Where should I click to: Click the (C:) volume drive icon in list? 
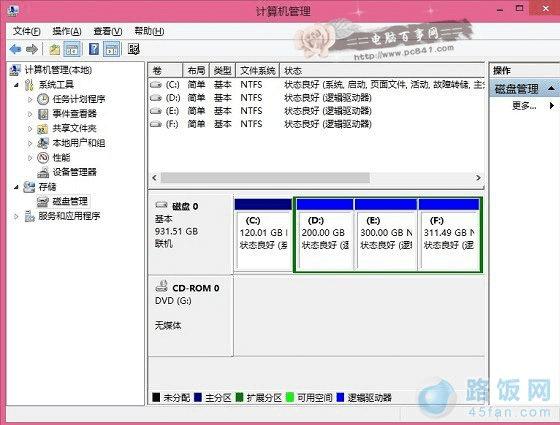click(156, 85)
